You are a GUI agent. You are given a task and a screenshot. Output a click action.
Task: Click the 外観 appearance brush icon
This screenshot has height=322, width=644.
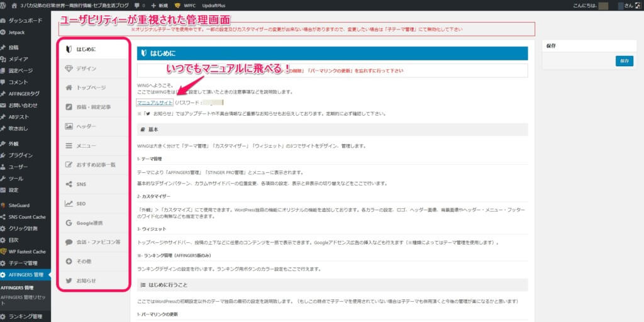(3, 144)
